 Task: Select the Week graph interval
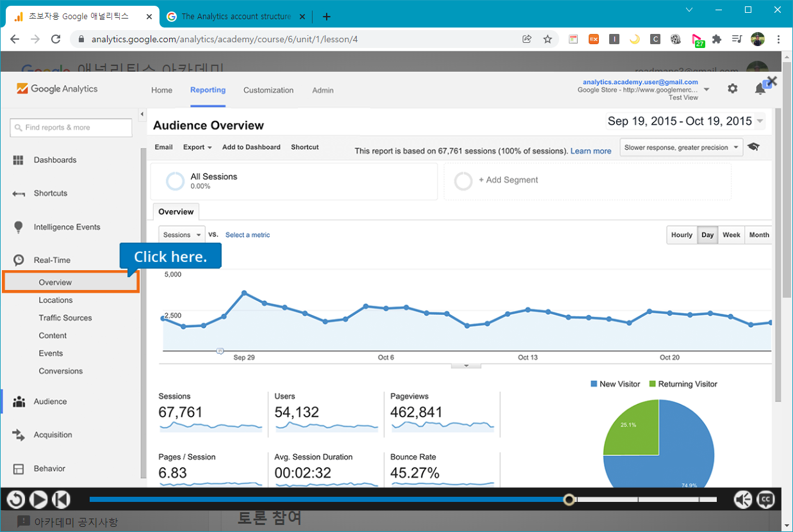pos(732,235)
